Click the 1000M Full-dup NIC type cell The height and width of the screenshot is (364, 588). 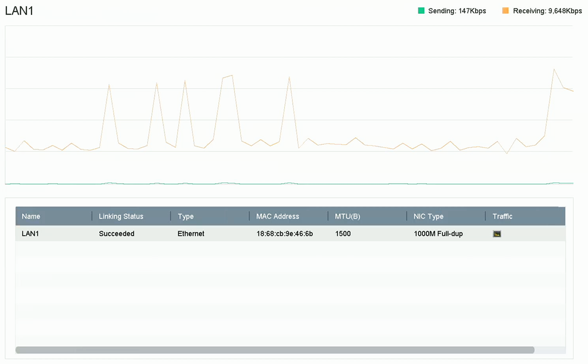point(438,234)
